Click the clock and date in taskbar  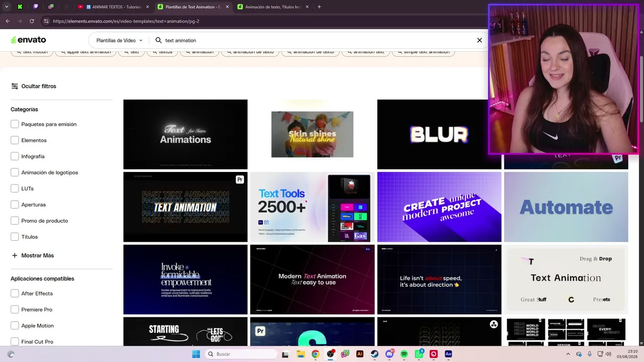point(628,354)
